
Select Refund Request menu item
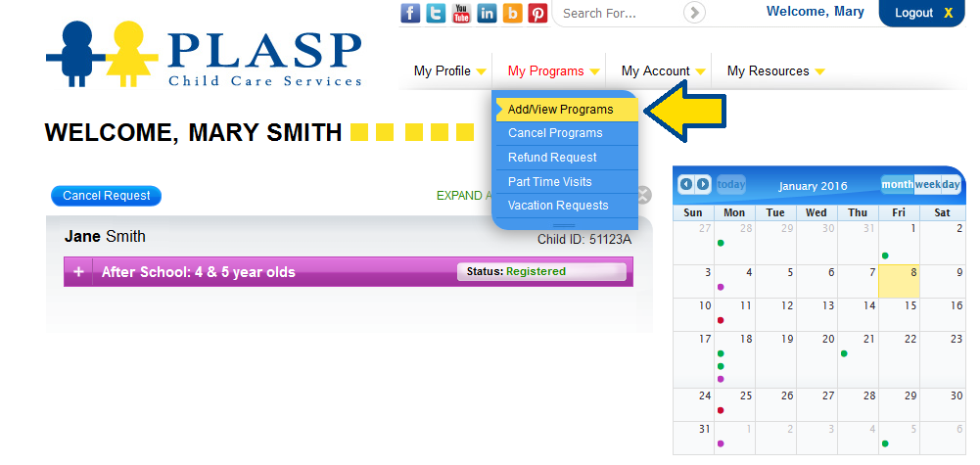point(567,158)
